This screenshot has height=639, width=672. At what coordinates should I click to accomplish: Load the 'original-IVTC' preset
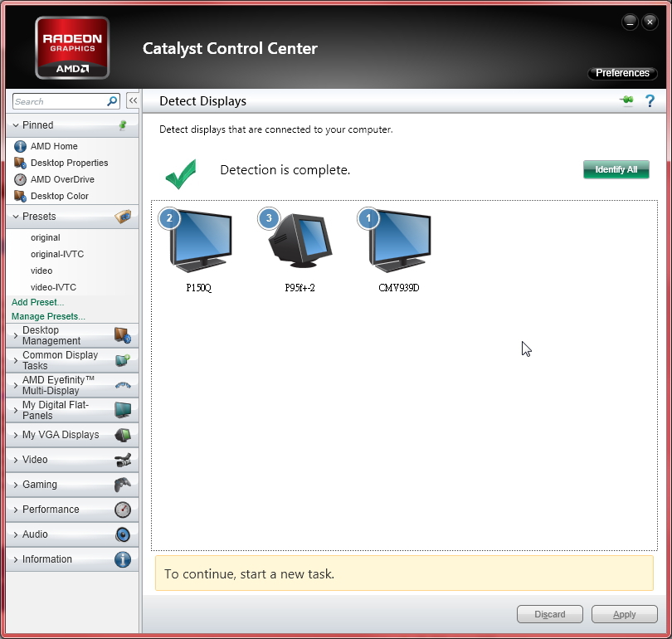coord(57,254)
